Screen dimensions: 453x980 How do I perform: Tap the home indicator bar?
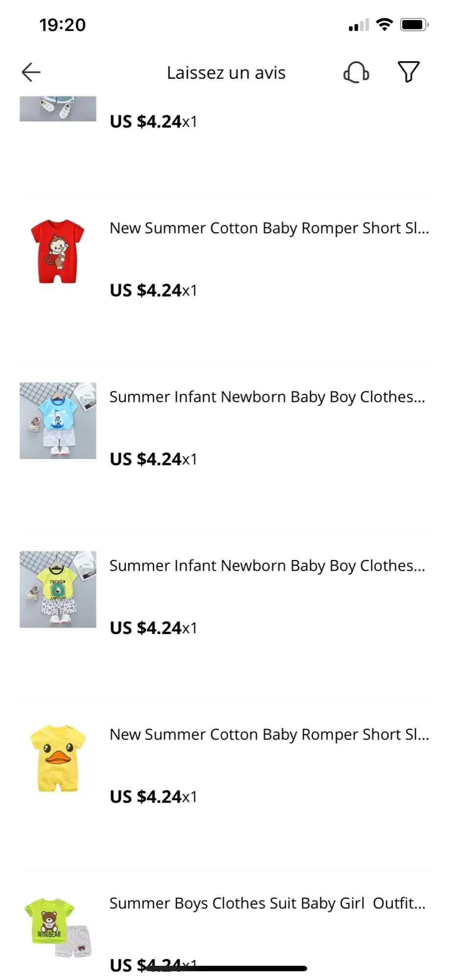(226, 968)
